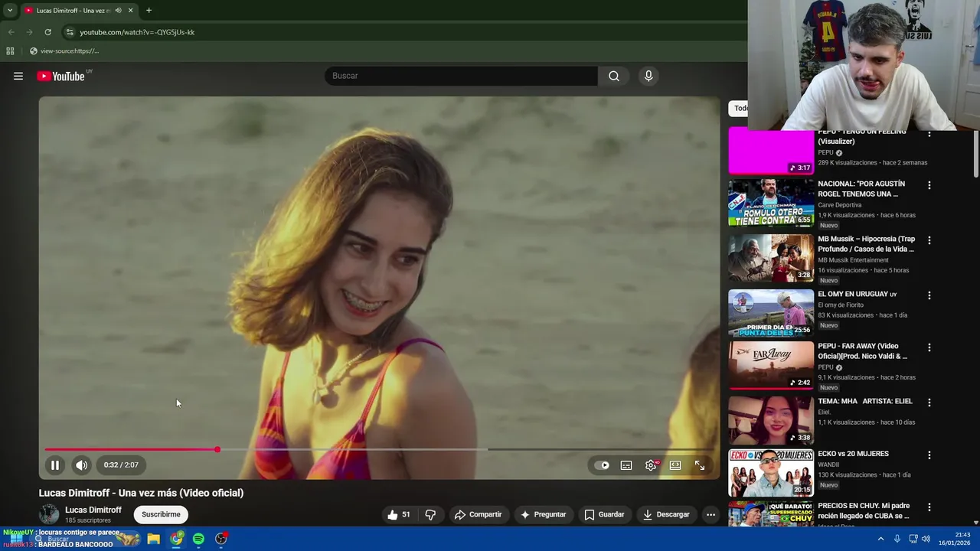The width and height of the screenshot is (980, 551).
Task: Subscribe to Lucas Dimitroff with Suscribirme
Action: (x=161, y=514)
